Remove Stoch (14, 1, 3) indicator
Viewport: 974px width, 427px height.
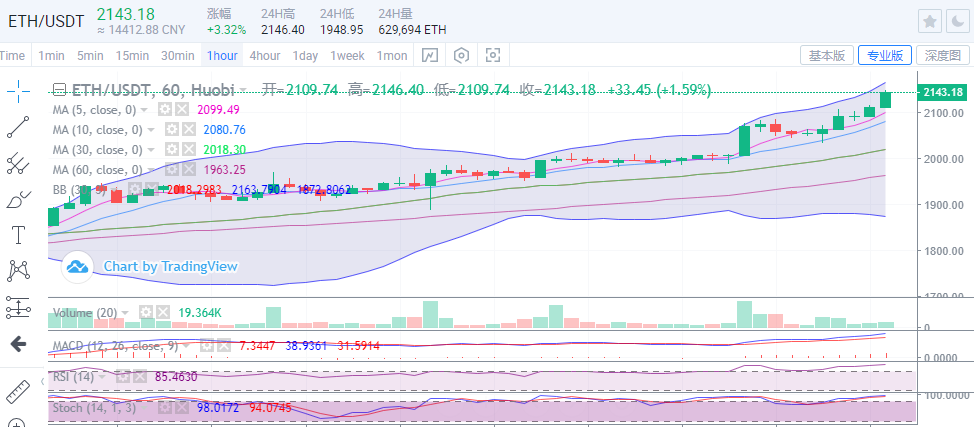coord(181,408)
